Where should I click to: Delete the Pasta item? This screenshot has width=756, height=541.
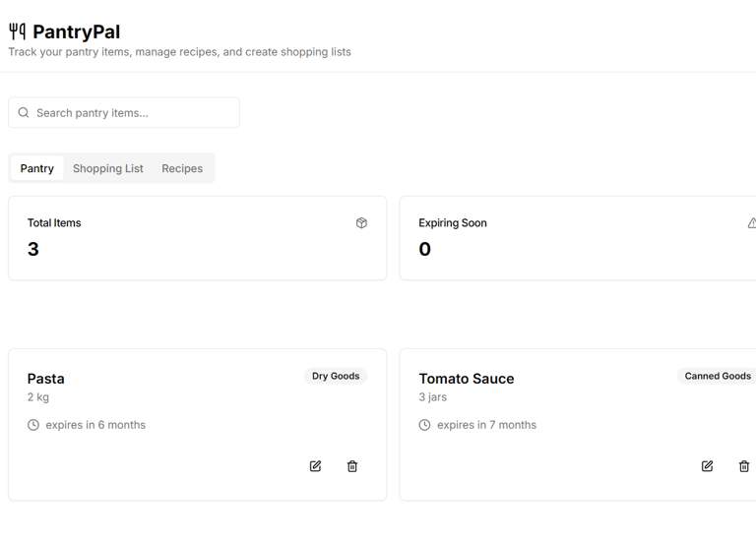click(352, 466)
